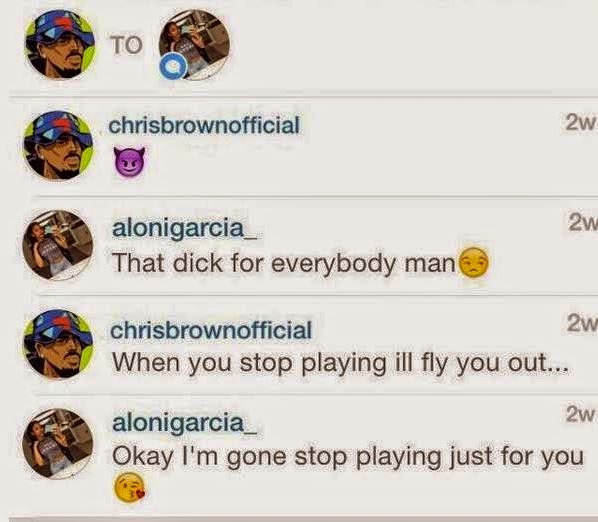Open the first alonigarcia_ username link

[x=185, y=228]
